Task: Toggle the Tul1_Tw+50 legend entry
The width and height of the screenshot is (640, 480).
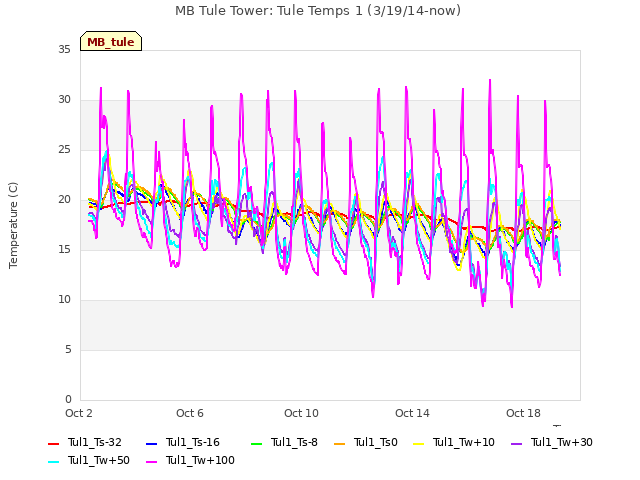Action: pos(89,460)
